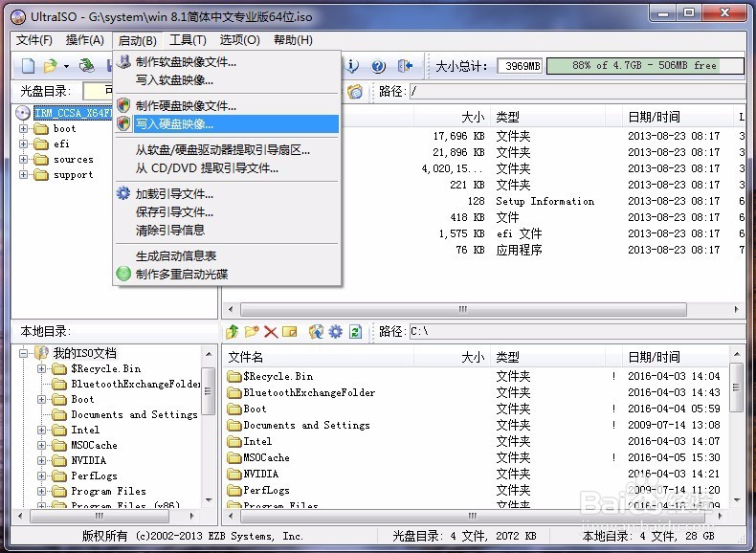Viewport: 756px width, 553px height.
Task: Click the Open file folder icon
Action: (x=50, y=66)
